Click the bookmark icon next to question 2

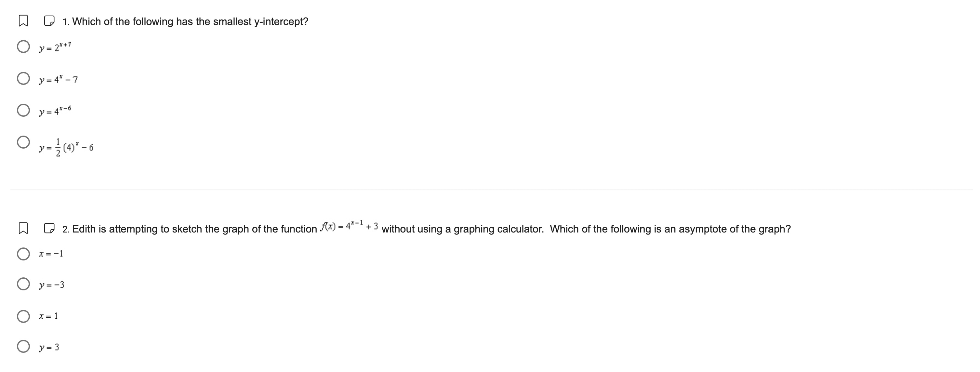24,229
